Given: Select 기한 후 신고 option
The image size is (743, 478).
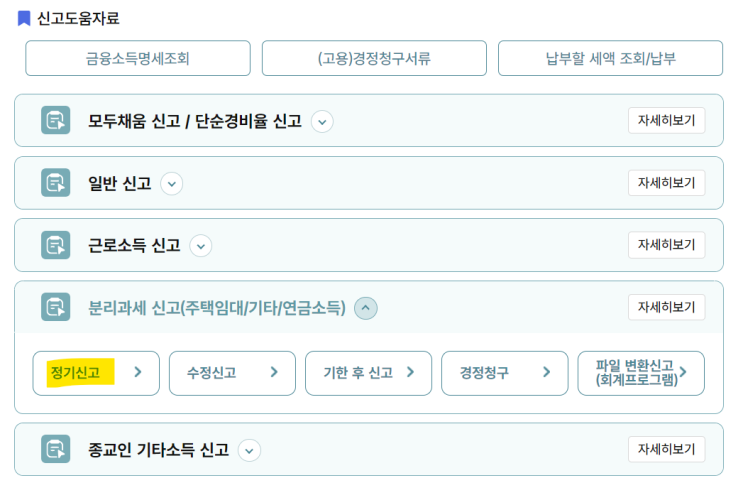Looking at the screenshot, I should tap(368, 373).
